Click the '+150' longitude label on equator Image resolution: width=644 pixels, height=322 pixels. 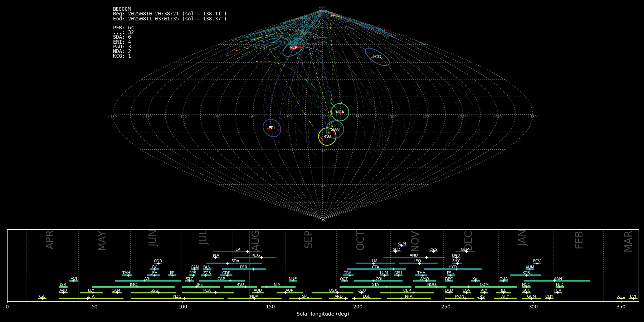147,117
